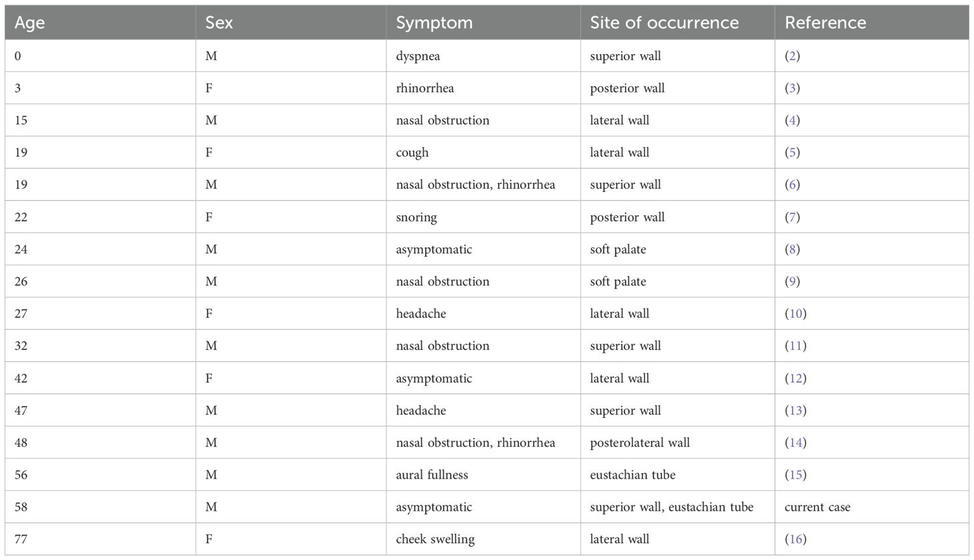The height and width of the screenshot is (560, 974).
Task: Open reference link (11)
Action: point(795,346)
